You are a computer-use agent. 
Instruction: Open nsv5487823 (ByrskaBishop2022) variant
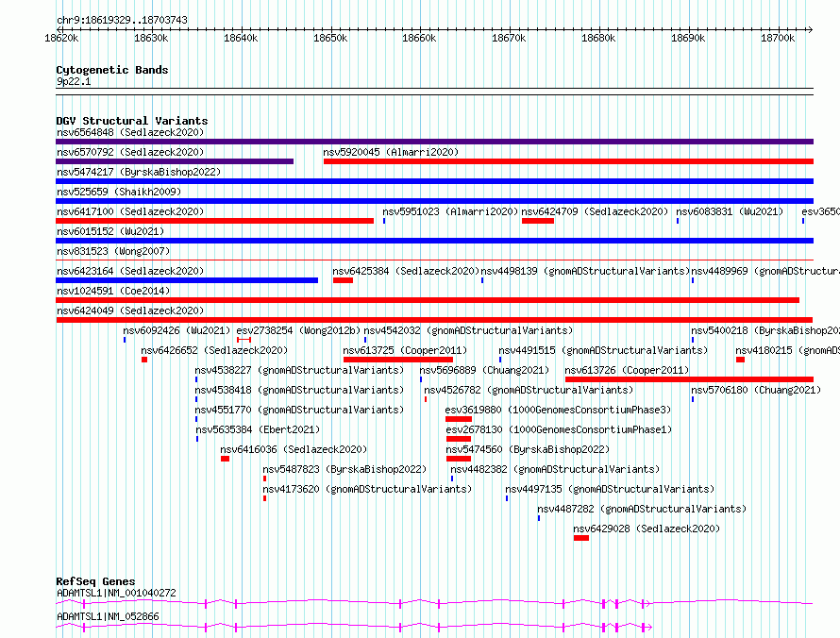pos(344,469)
